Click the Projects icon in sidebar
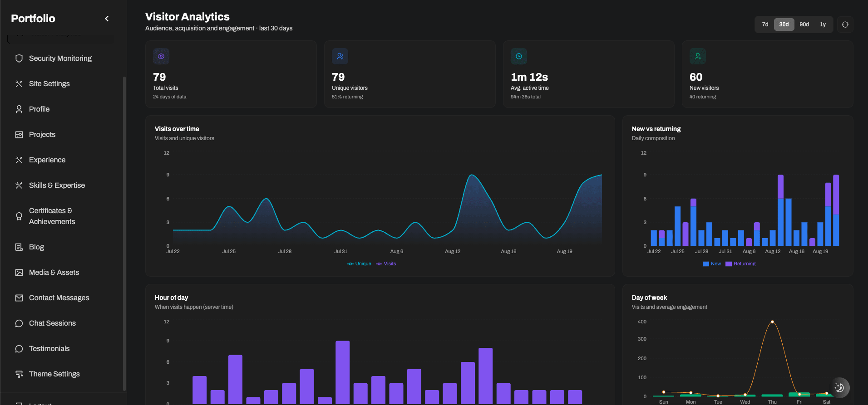 click(19, 135)
